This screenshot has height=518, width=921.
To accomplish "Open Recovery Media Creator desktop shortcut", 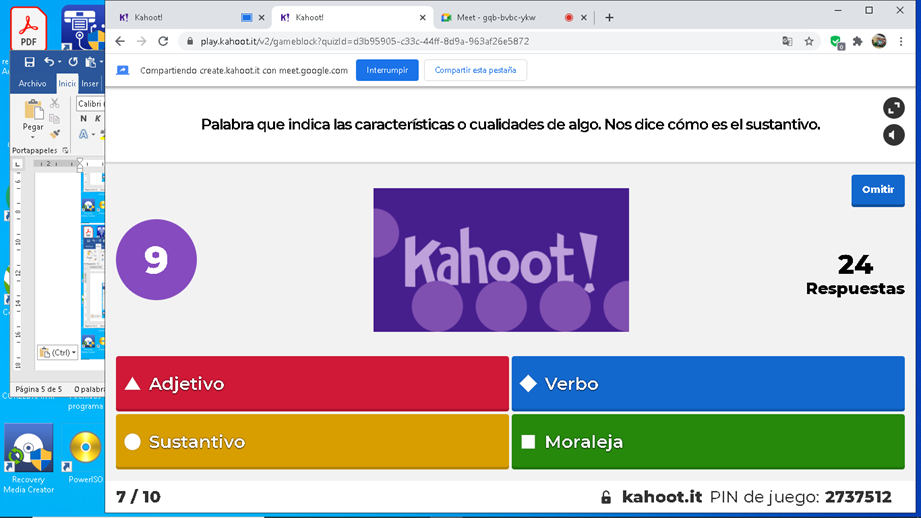I will (28, 458).
